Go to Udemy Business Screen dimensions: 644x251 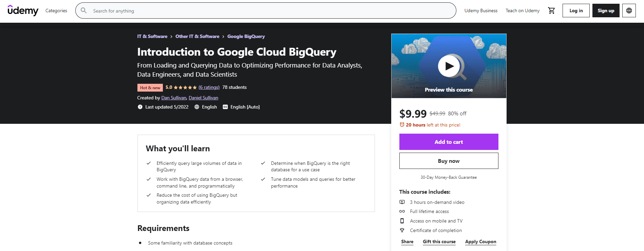[481, 11]
